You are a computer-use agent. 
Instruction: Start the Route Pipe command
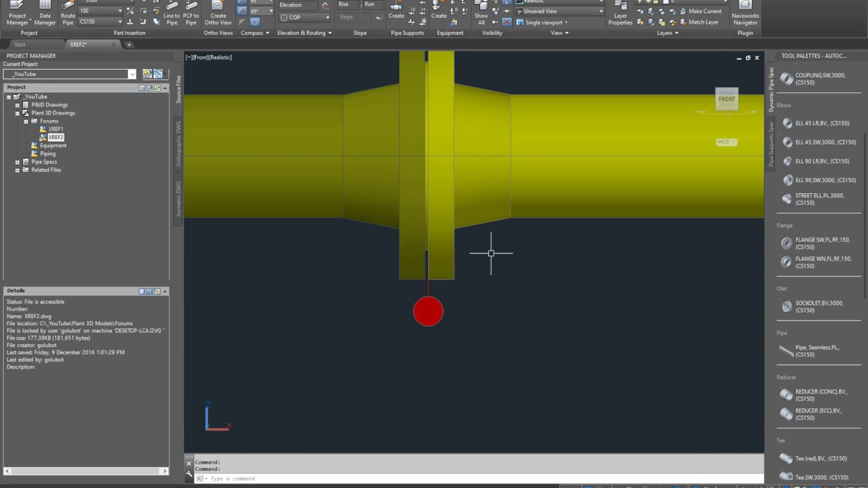[x=68, y=14]
